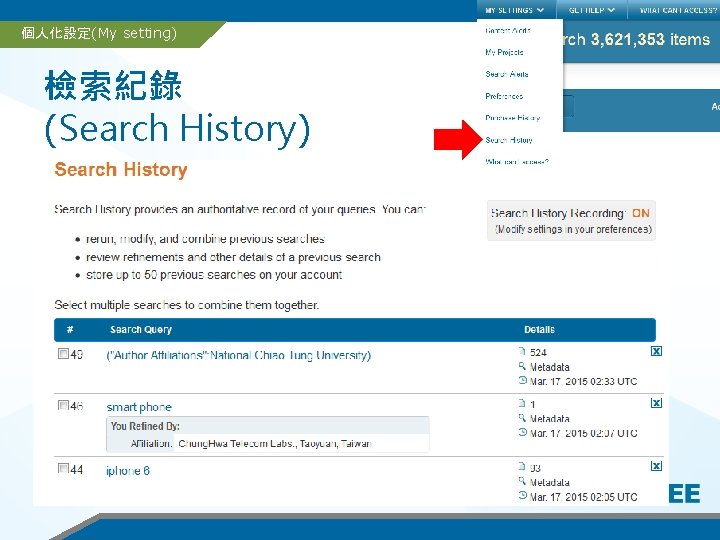This screenshot has height=540, width=720.
Task: Click the 524 result count
Action: click(x=538, y=353)
